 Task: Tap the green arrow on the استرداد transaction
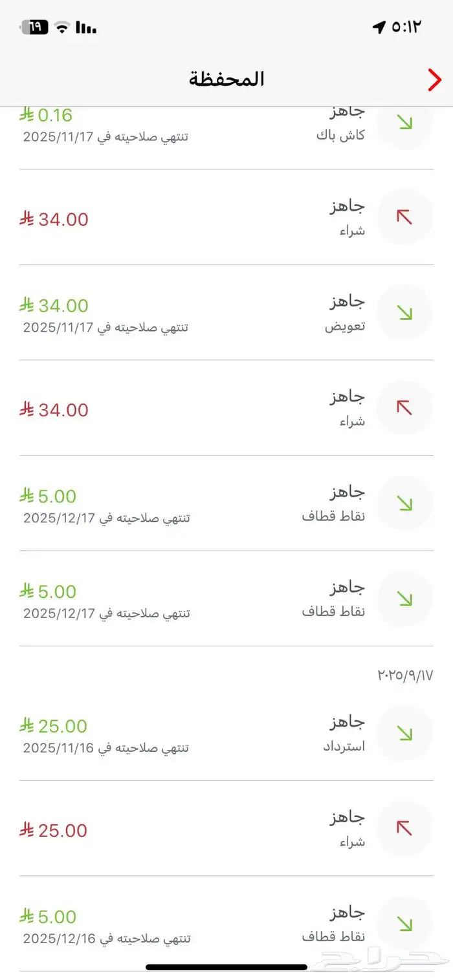coord(405,732)
